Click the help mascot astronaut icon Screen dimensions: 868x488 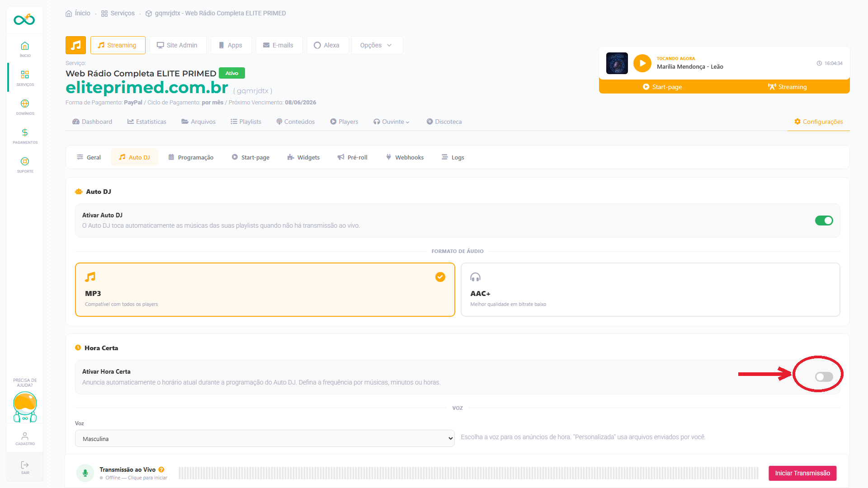(25, 407)
